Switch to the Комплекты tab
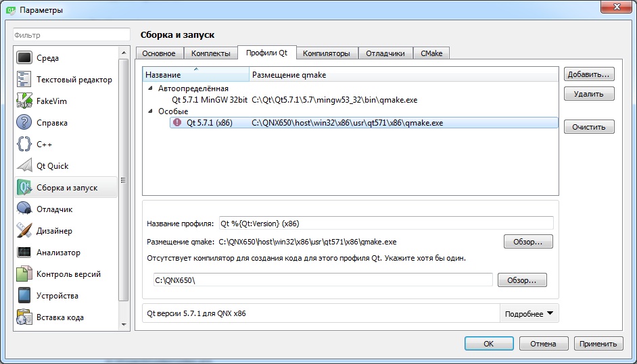Image resolution: width=637 pixels, height=364 pixels. [210, 53]
